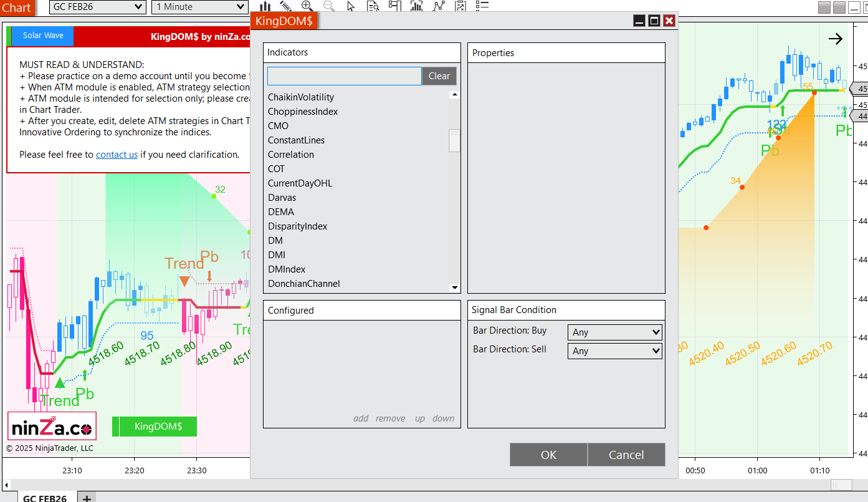The height and width of the screenshot is (502, 868).
Task: Open the Bar Direction: Buy dropdown
Action: (614, 332)
